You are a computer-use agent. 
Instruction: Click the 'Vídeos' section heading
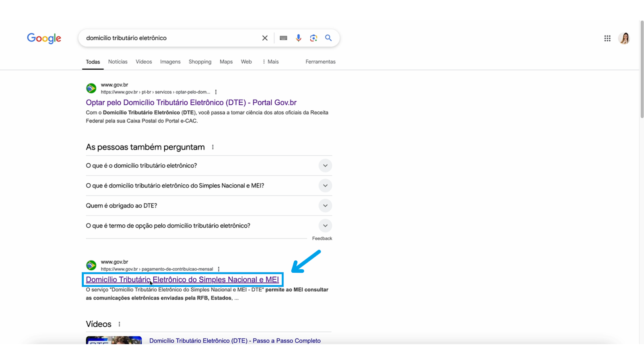click(99, 324)
